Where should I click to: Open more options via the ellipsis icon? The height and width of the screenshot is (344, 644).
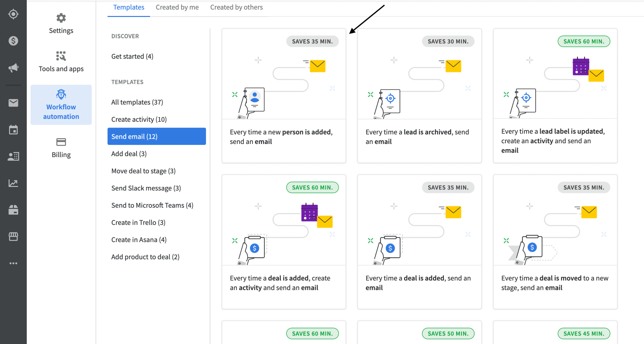[13, 263]
